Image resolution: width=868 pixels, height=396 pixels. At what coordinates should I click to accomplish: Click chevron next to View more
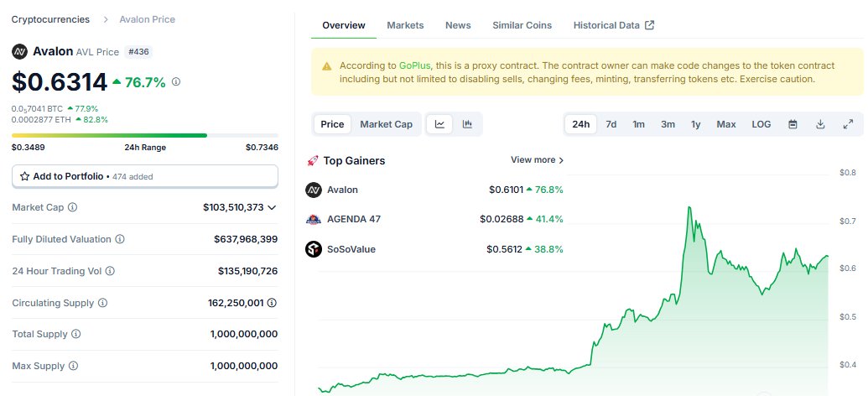[561, 160]
